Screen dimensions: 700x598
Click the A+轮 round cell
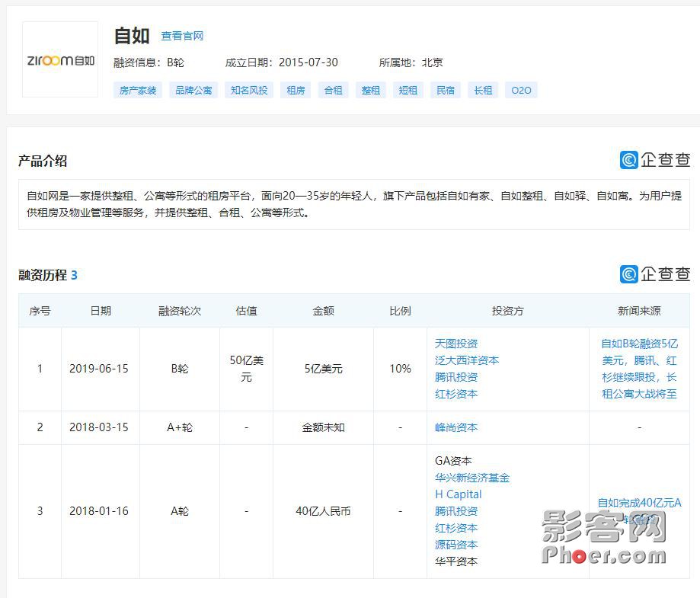coord(180,427)
